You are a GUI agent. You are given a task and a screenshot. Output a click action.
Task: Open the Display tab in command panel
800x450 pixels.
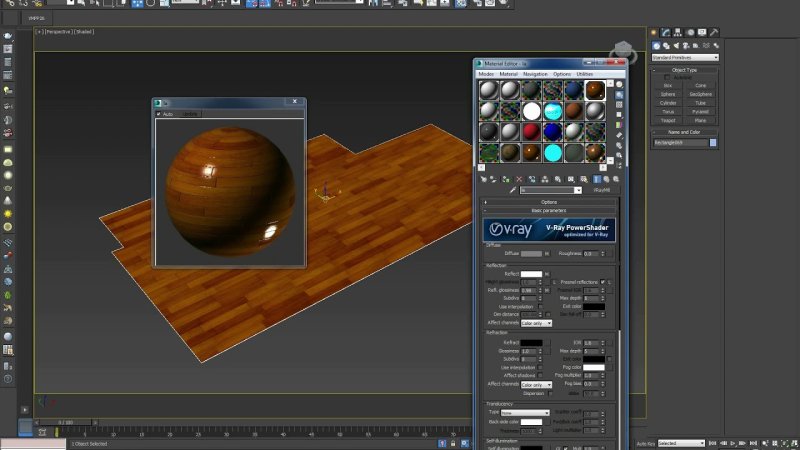pyautogui.click(x=702, y=32)
